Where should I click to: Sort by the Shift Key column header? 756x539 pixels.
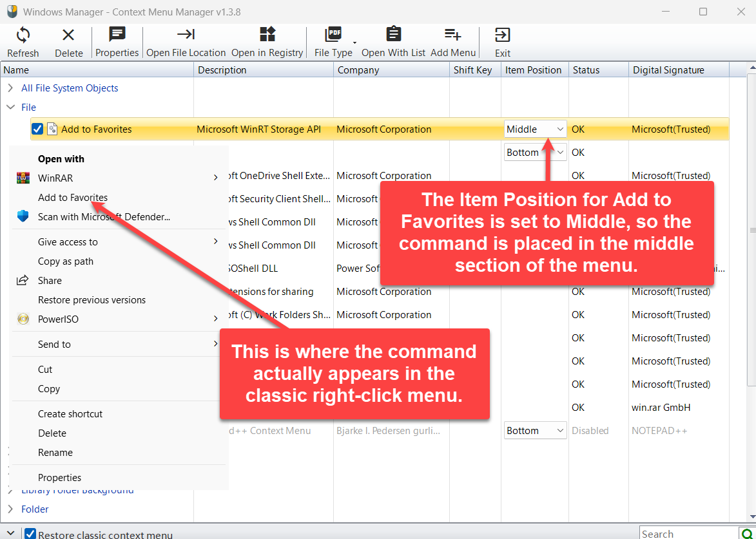(475, 70)
